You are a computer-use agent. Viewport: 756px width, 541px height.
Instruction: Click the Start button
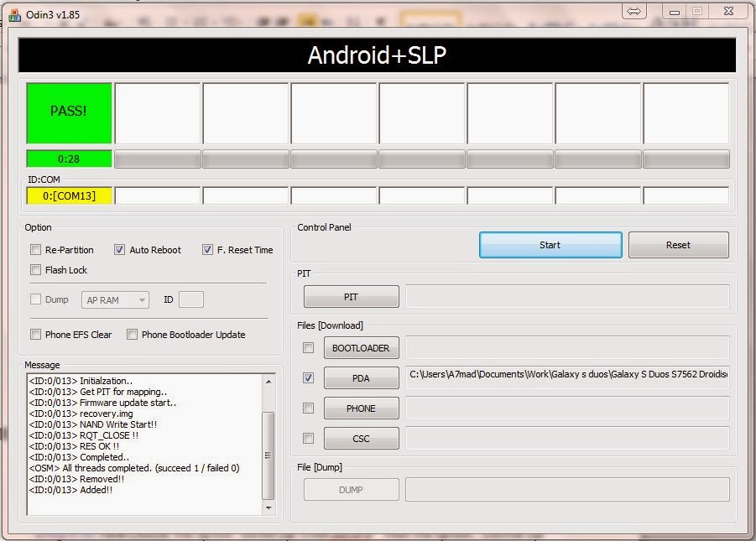[550, 245]
